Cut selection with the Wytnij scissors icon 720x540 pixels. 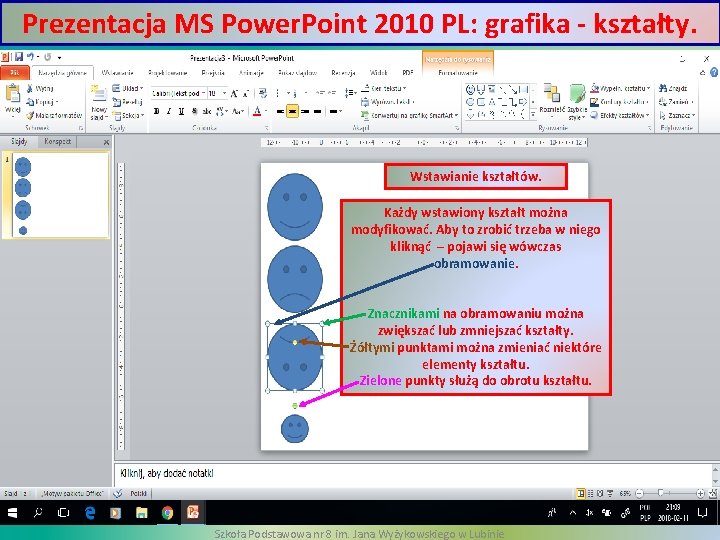tap(30, 88)
